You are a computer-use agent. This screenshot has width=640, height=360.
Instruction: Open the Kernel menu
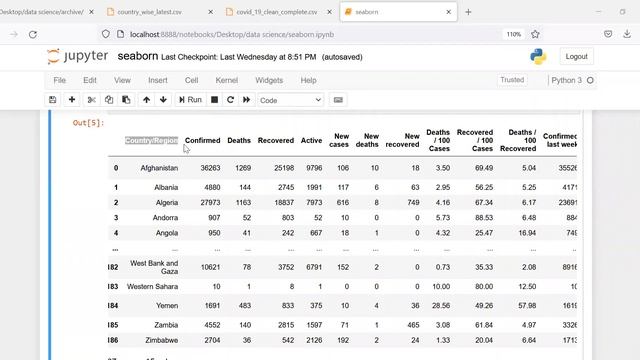[x=227, y=80]
